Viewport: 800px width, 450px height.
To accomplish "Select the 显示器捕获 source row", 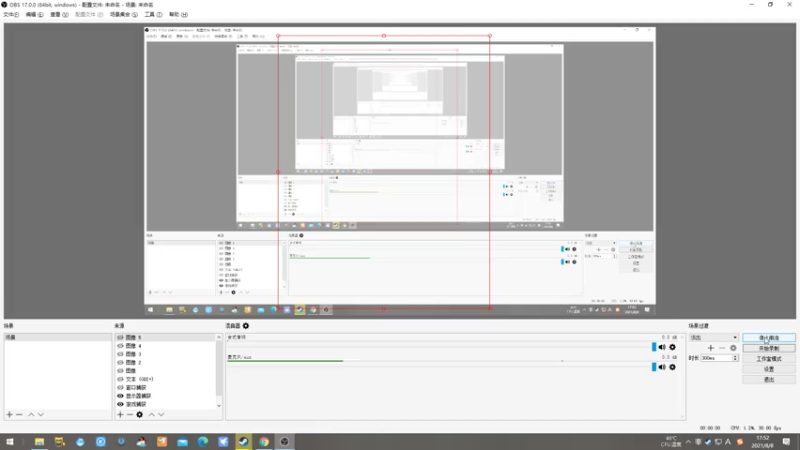I will tap(165, 396).
